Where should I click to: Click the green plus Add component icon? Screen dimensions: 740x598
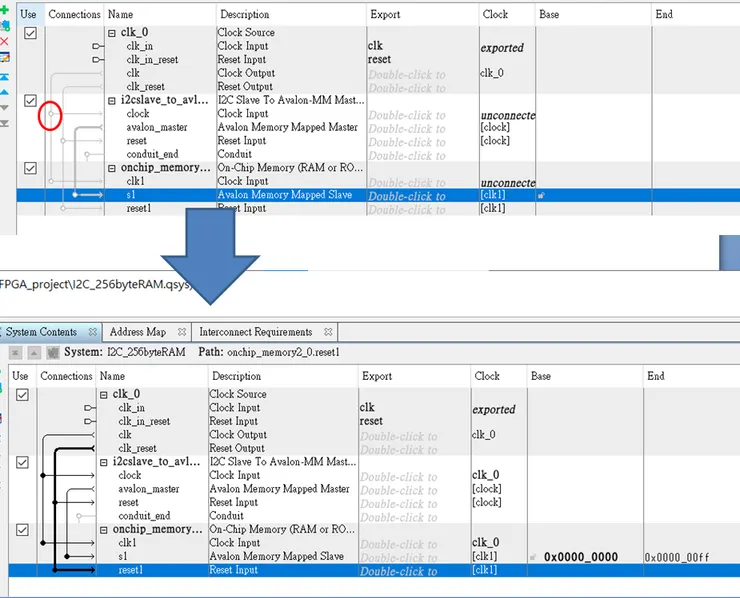coord(4,10)
